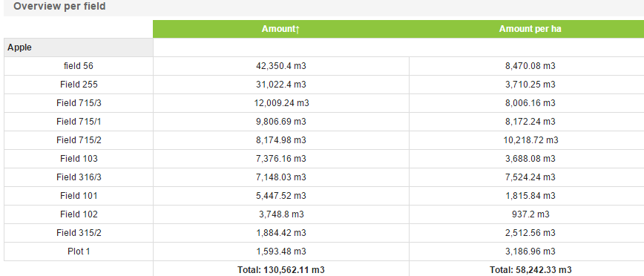Sort by Amount column header

click(281, 29)
